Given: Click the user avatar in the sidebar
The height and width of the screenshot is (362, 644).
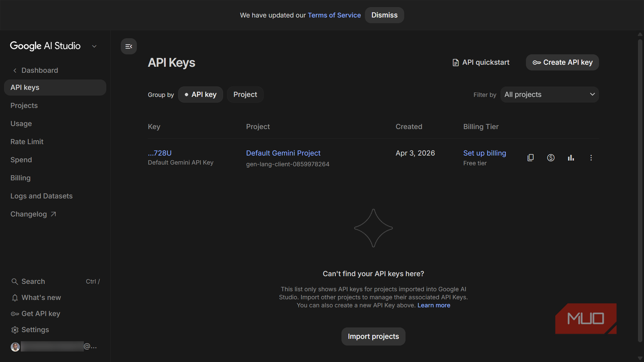Looking at the screenshot, I should 15,347.
